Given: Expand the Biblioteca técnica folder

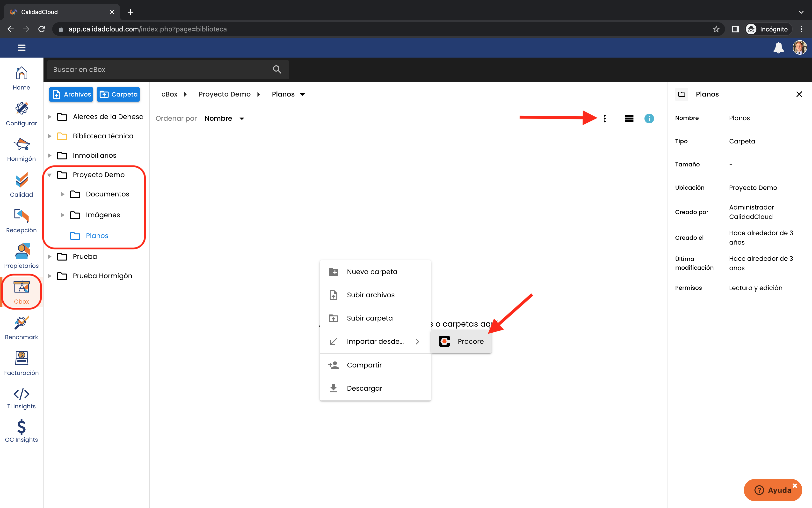Looking at the screenshot, I should (50, 136).
